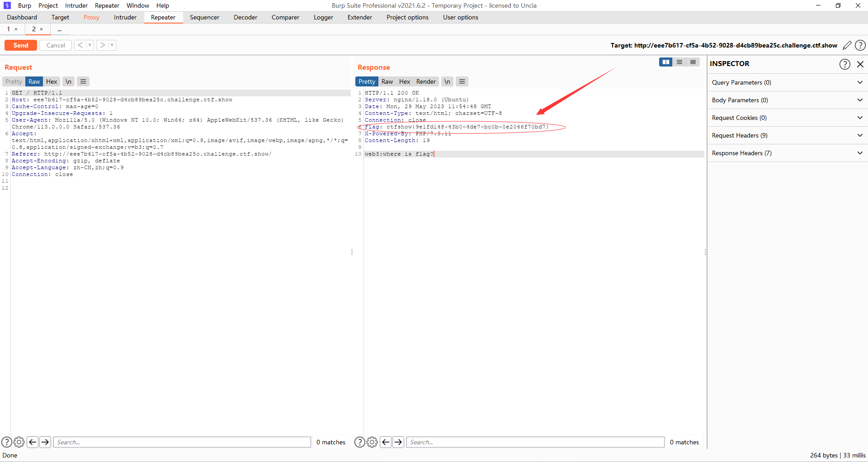This screenshot has width=868, height=462.
Task: Switch response layout to top-bottom view
Action: 679,62
